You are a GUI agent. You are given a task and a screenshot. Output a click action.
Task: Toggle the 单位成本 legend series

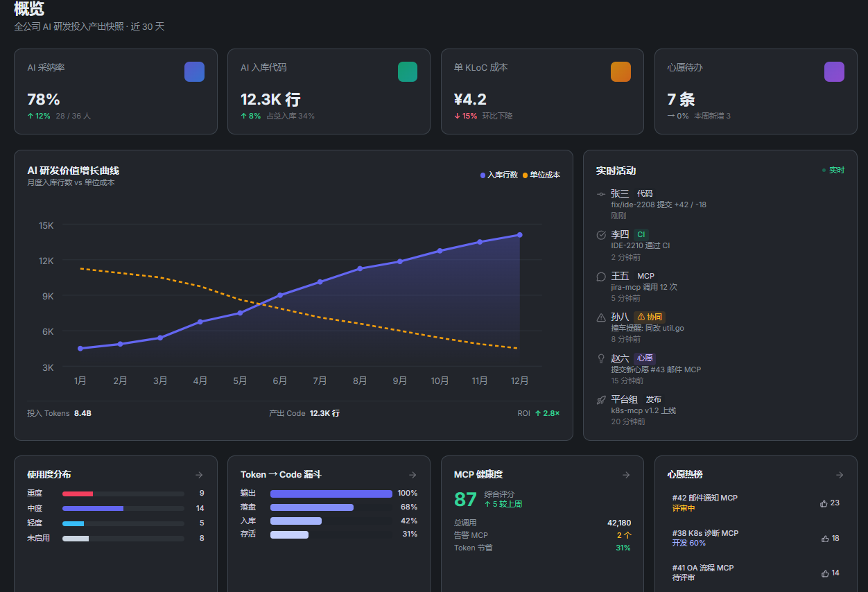pyautogui.click(x=541, y=175)
